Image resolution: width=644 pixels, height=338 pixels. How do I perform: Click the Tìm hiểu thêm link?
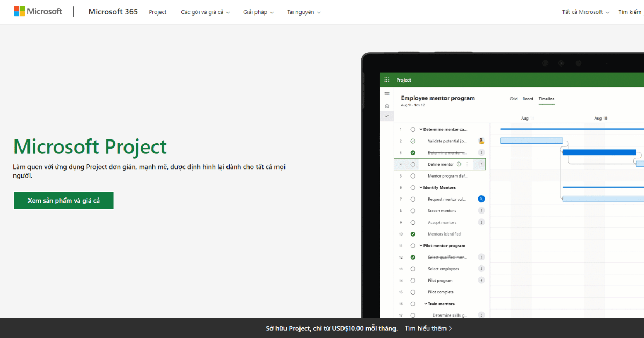pos(428,328)
